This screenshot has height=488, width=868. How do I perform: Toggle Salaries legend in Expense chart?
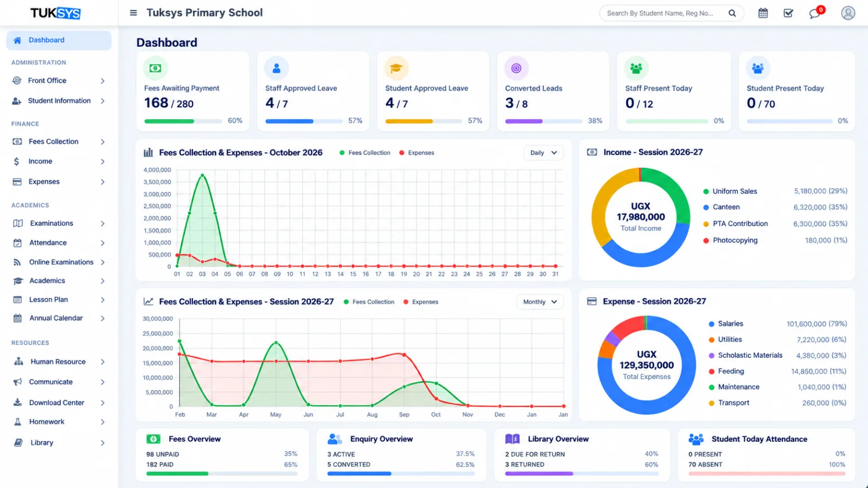[x=726, y=324]
